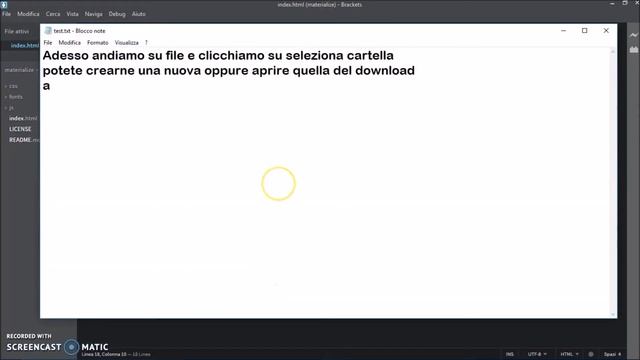
Task: Minimize the Blocco note window
Action: click(564, 31)
